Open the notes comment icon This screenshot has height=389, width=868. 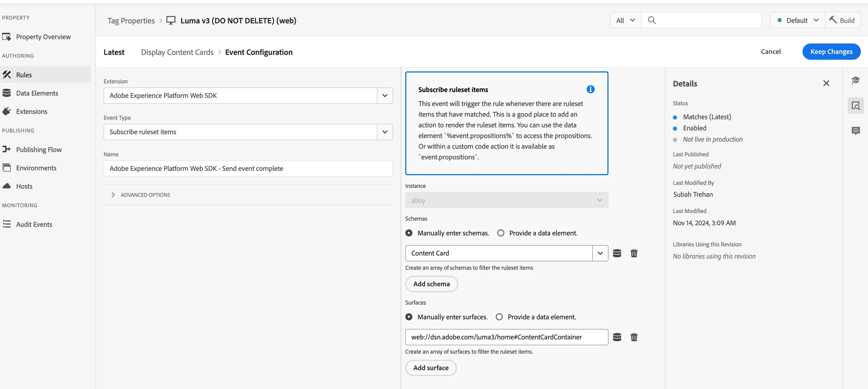(x=856, y=131)
